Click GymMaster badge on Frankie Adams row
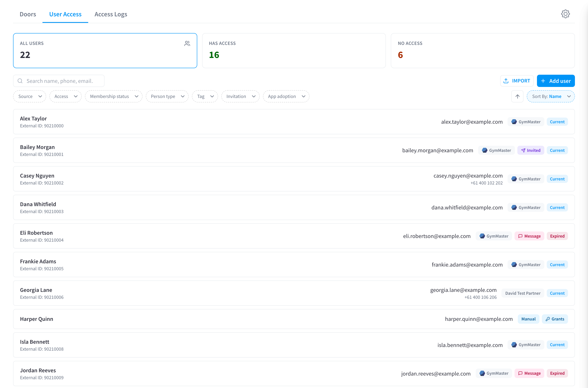 coord(526,265)
